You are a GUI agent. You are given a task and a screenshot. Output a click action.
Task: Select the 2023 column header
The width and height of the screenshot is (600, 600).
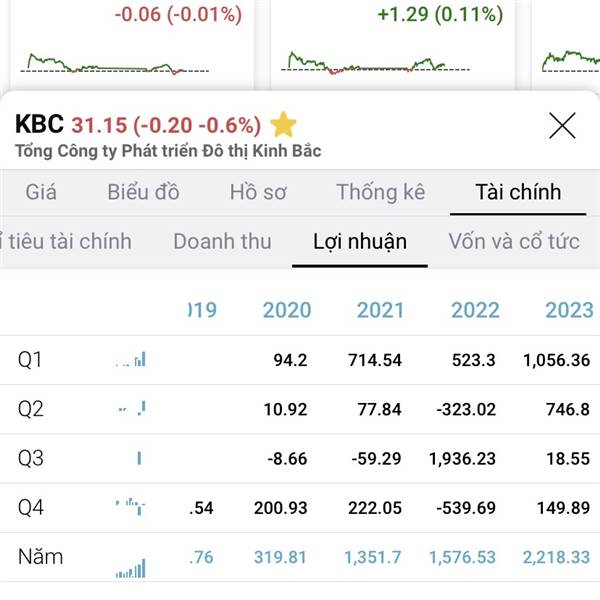(x=569, y=310)
